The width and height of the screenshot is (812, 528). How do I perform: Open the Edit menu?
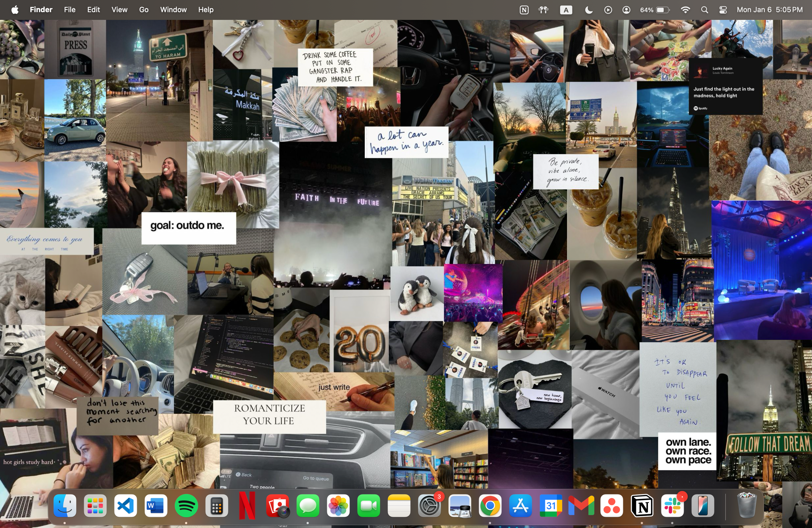[x=93, y=10]
